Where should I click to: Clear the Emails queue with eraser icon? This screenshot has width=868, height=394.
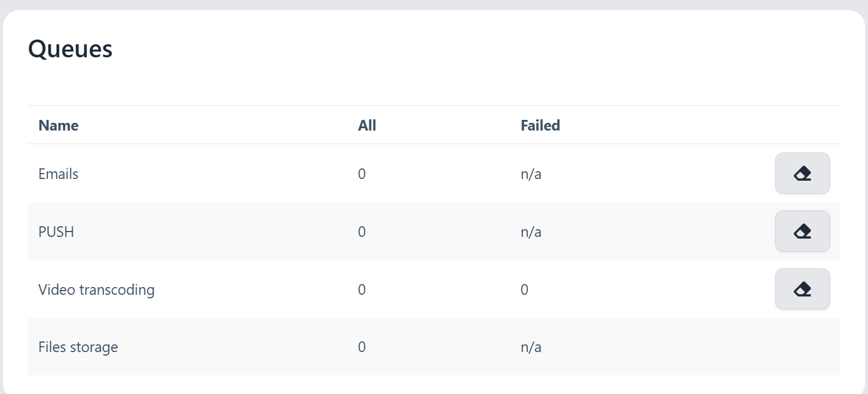click(x=802, y=174)
